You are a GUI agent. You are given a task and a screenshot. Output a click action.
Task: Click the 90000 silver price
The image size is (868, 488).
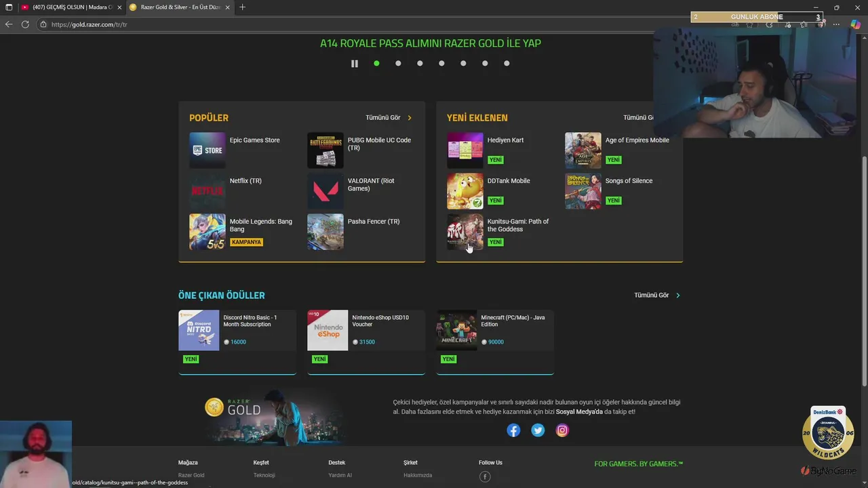coord(496,342)
